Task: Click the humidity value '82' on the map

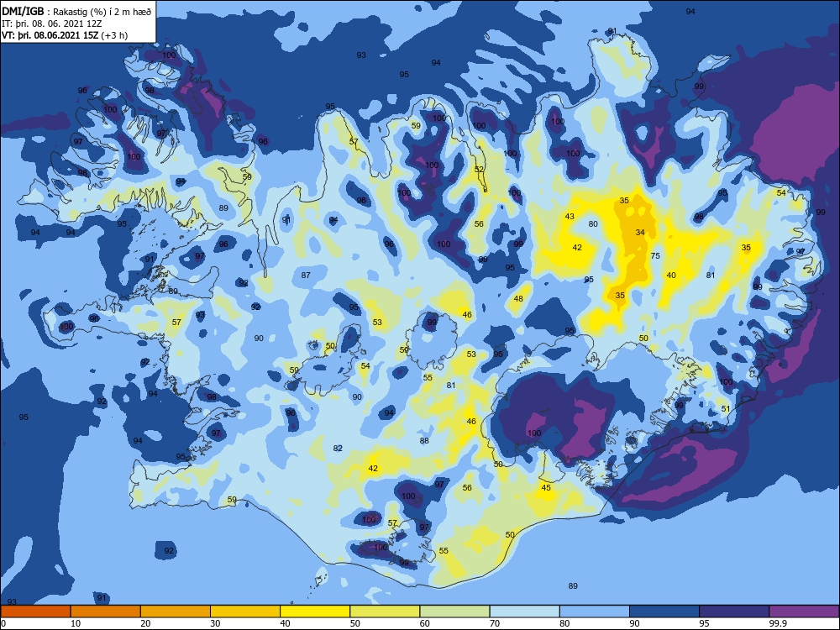Action: pyautogui.click(x=338, y=449)
